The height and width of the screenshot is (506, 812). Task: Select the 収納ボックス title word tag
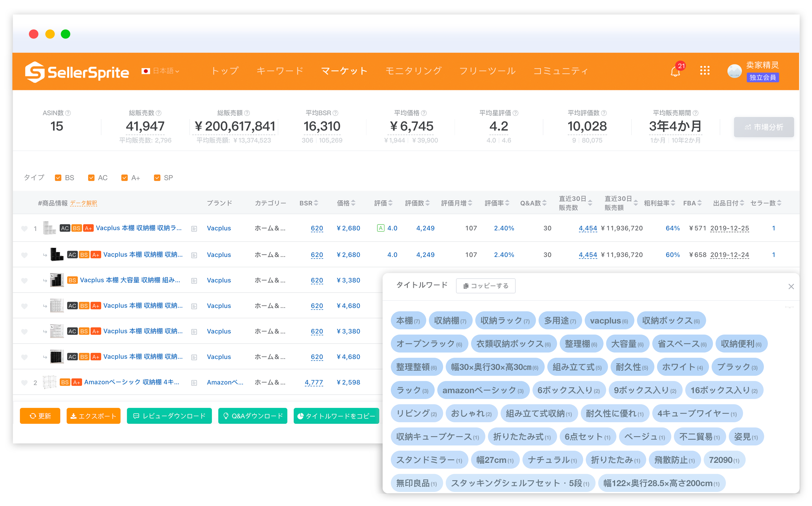tap(671, 321)
